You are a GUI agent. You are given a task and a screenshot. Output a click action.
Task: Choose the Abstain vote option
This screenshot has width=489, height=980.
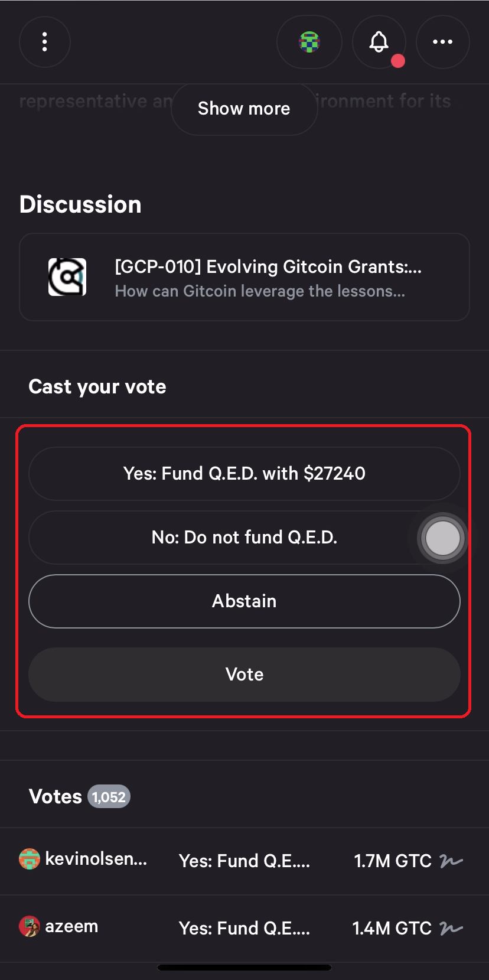click(244, 601)
